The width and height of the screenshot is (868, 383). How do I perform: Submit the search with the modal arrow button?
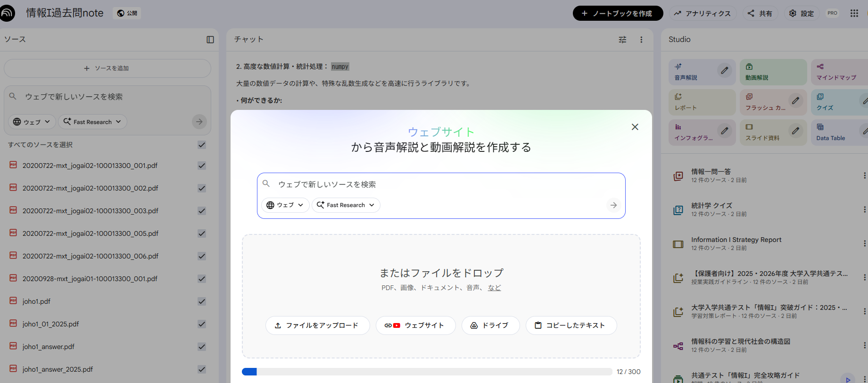613,205
